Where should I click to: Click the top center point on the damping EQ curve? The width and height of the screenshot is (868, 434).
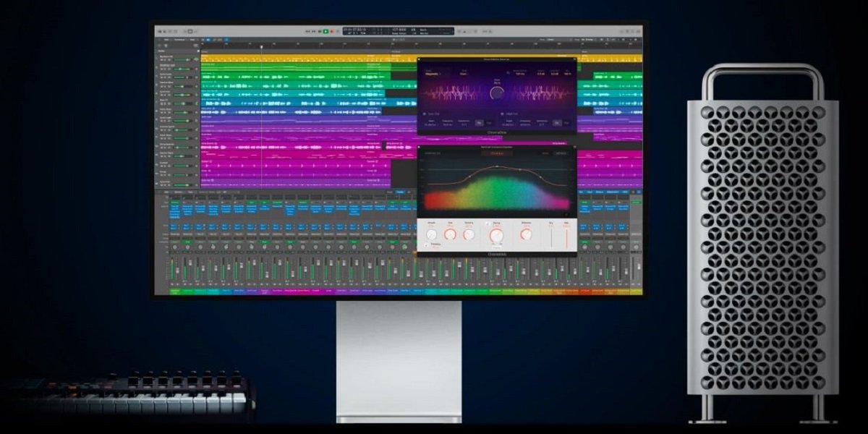point(497,166)
